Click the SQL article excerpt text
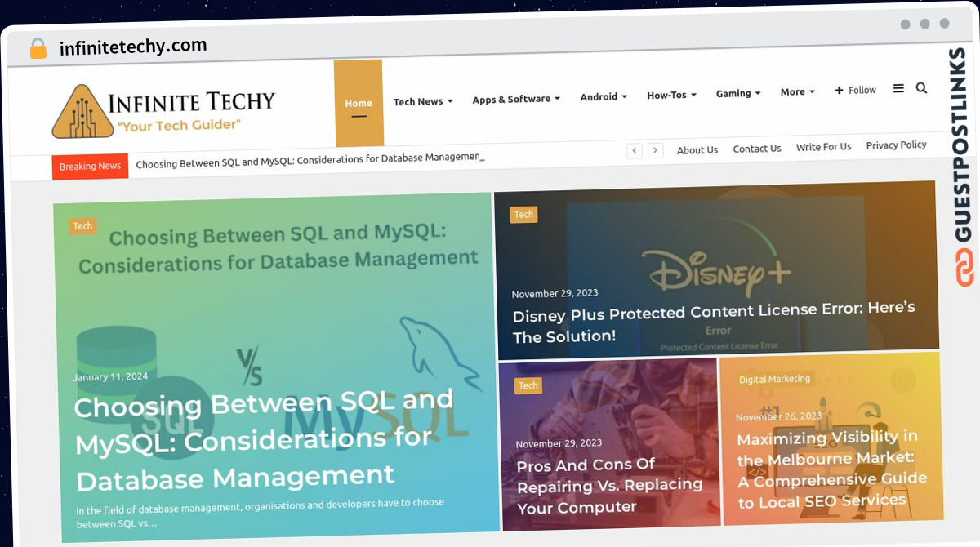This screenshot has width=980, height=547. tap(260, 512)
